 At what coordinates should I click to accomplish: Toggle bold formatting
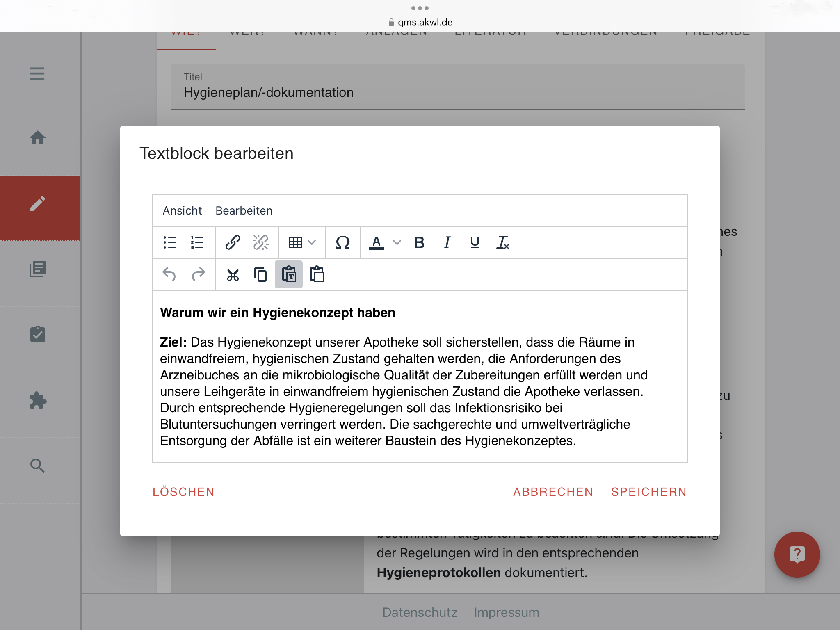[x=419, y=242]
